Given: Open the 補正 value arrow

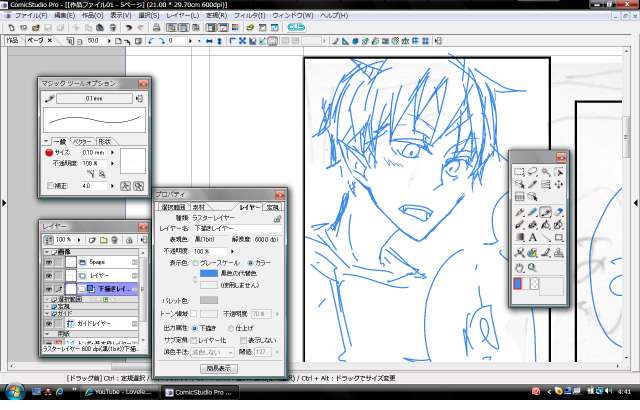Looking at the screenshot, I should (x=113, y=186).
